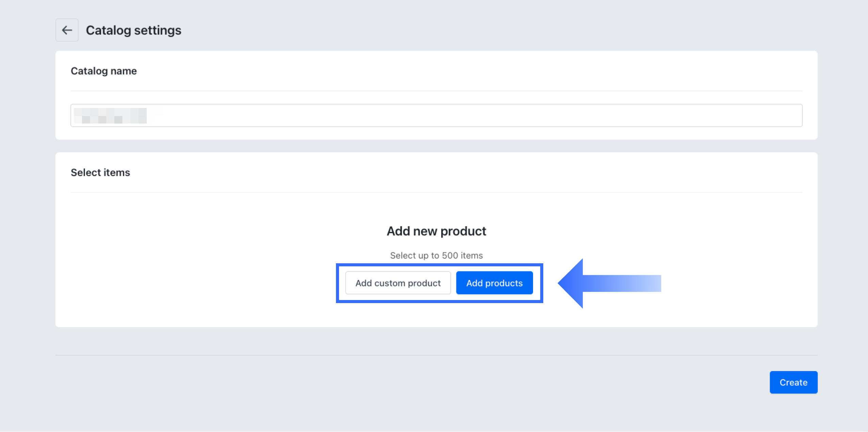Finalize the catalog with Create

click(793, 382)
